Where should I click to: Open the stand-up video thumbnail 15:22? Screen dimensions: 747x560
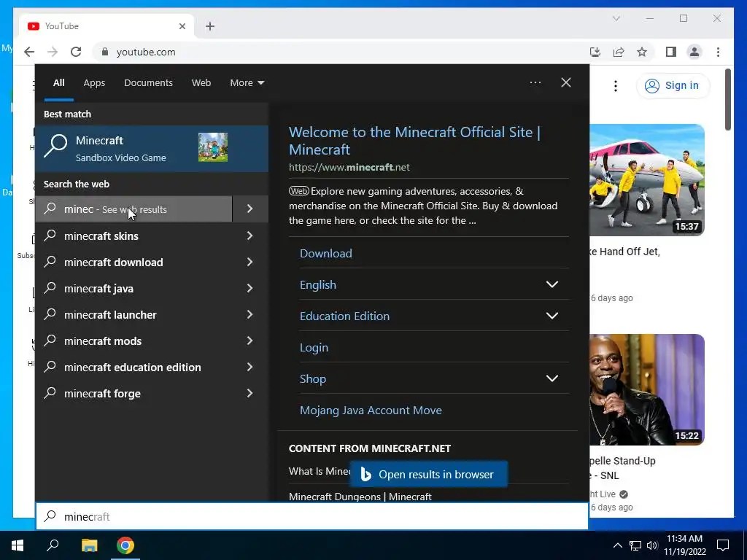pos(647,389)
